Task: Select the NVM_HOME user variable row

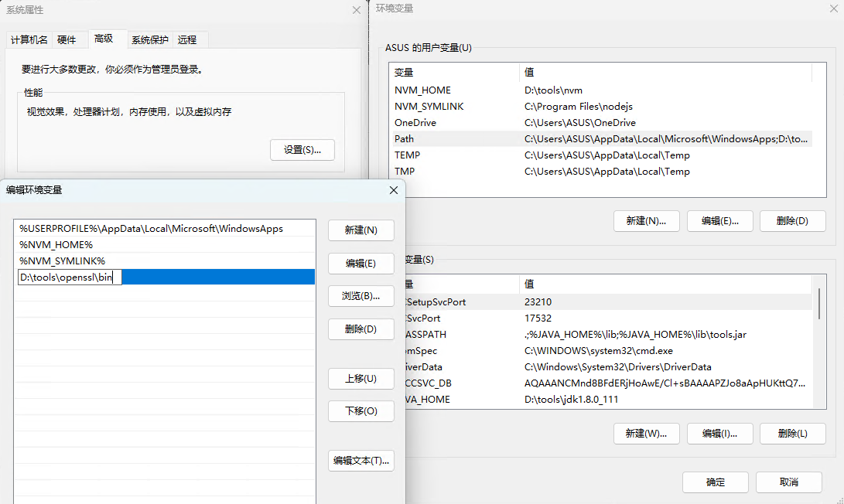Action: click(601, 90)
